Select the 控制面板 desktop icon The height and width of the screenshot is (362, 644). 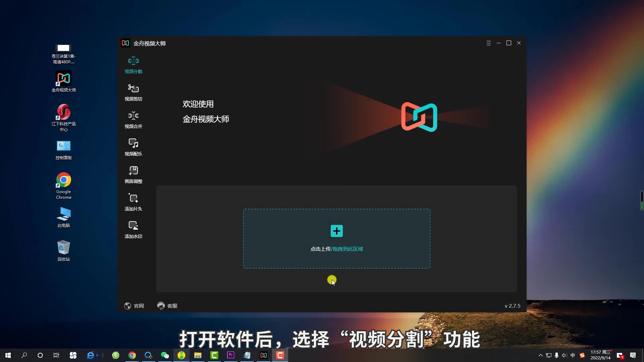click(x=63, y=150)
